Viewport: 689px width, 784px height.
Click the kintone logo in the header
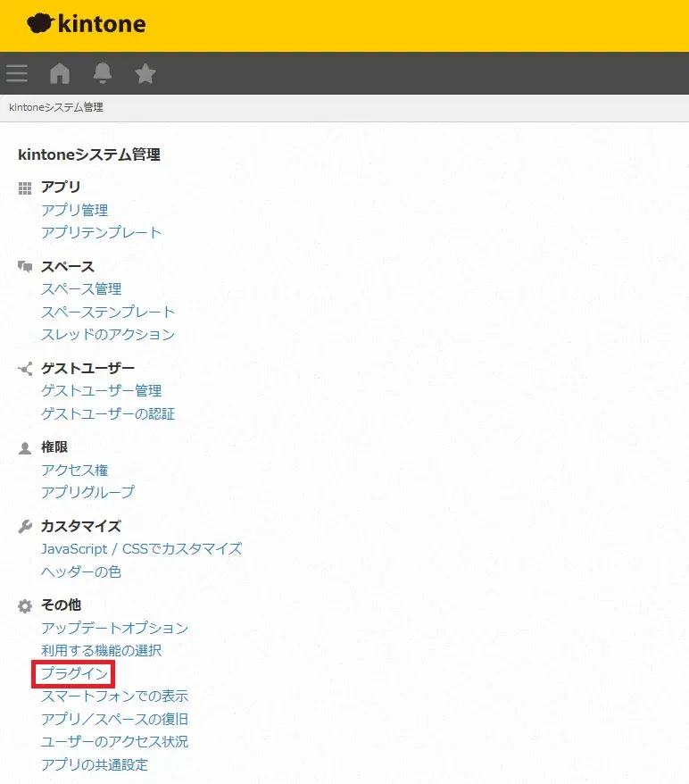[87, 23]
